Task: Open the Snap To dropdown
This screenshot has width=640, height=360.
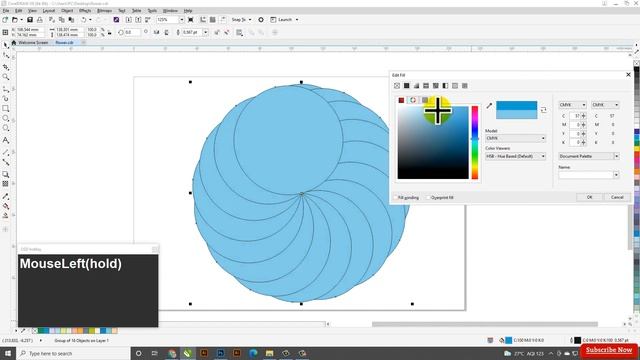Action: pos(241,20)
